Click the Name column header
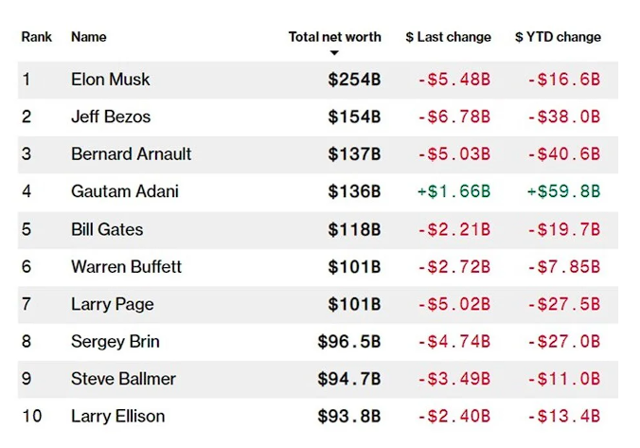 (89, 37)
